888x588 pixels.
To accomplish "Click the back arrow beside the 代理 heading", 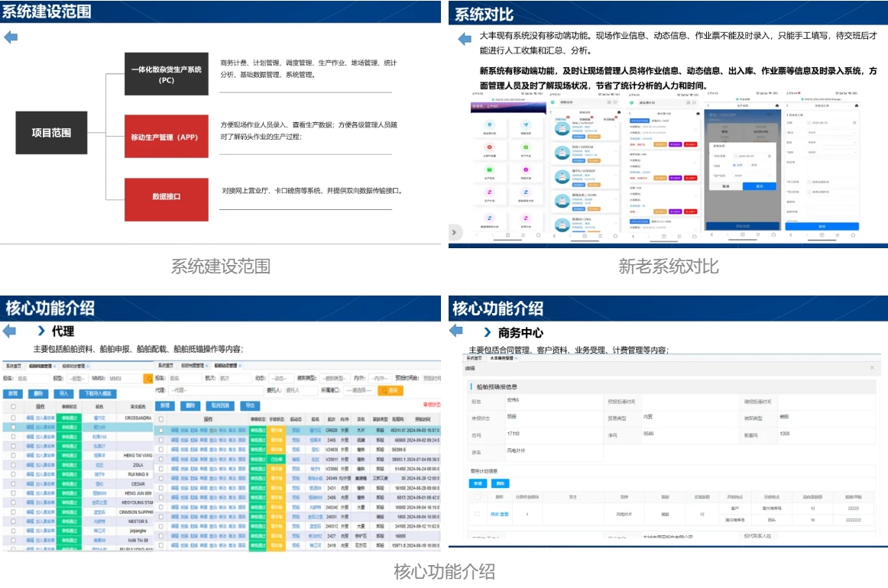I will [x=10, y=331].
